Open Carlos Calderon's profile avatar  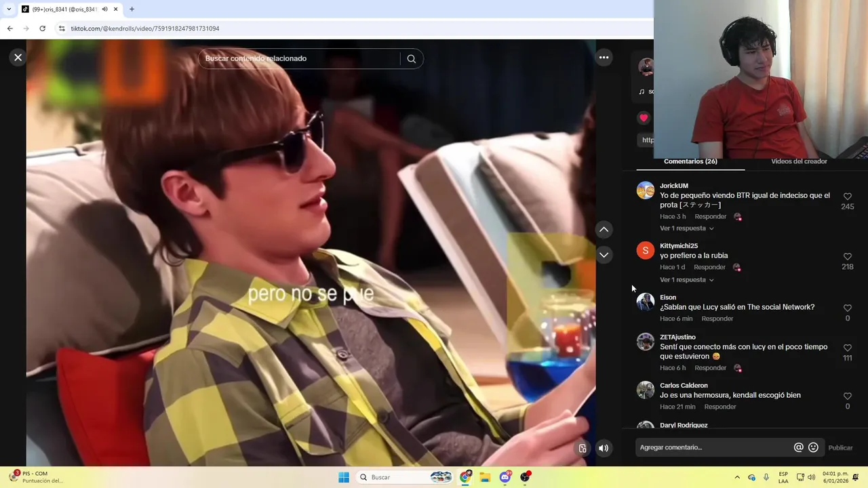click(x=645, y=390)
